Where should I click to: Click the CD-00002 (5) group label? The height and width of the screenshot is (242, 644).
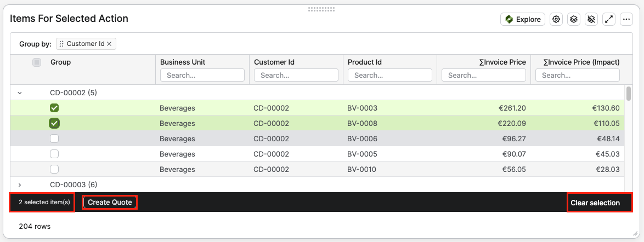pos(74,93)
